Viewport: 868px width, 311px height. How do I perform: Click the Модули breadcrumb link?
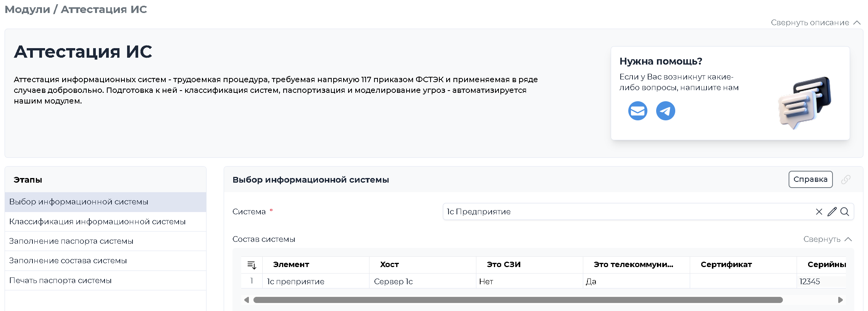tap(27, 9)
